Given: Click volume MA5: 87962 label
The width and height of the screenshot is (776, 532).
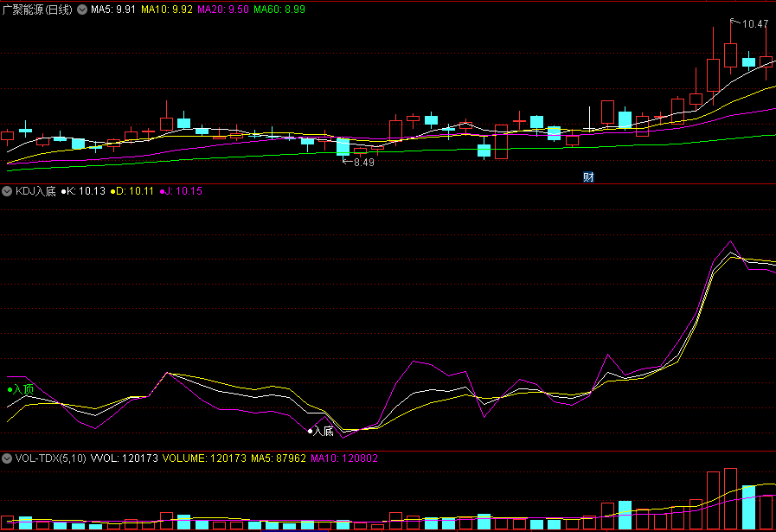Looking at the screenshot, I should [279, 458].
